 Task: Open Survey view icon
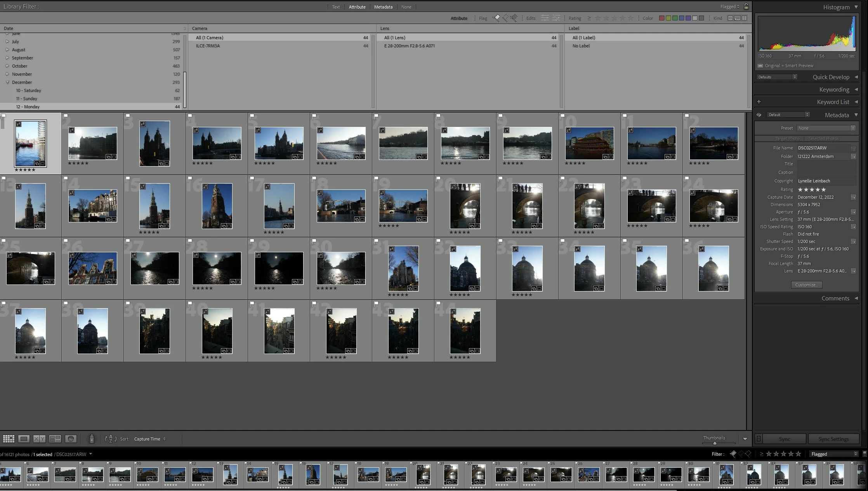tap(55, 439)
